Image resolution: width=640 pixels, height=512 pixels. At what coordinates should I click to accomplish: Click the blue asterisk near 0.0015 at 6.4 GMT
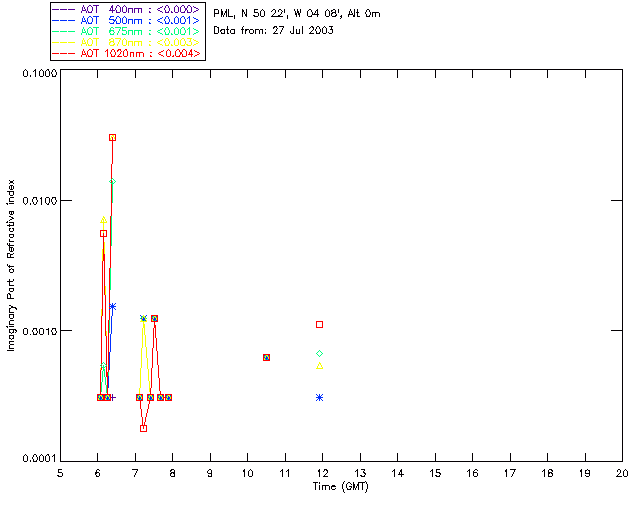click(x=113, y=306)
